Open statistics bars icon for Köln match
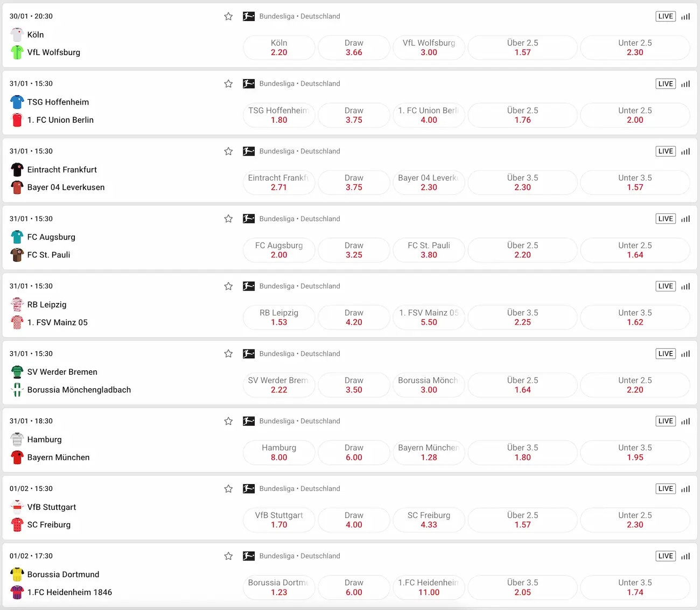Screen dimensions: 700x610 coord(685,17)
